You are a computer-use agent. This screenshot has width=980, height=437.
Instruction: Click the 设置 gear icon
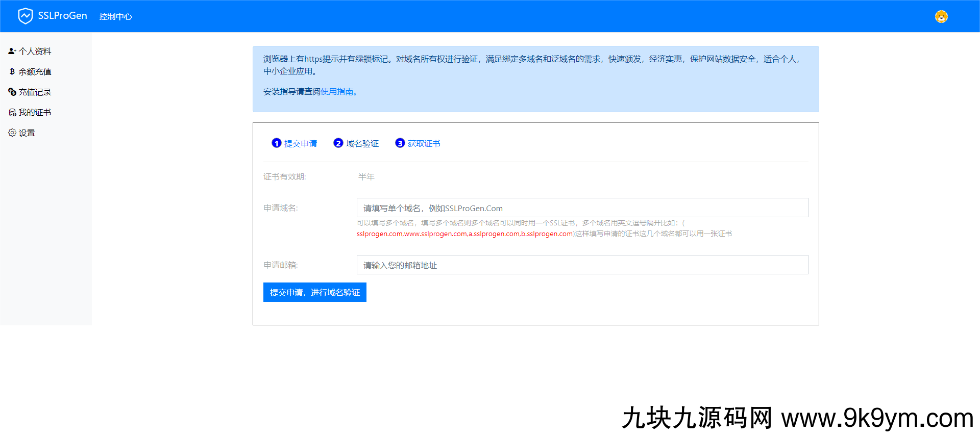pos(12,133)
